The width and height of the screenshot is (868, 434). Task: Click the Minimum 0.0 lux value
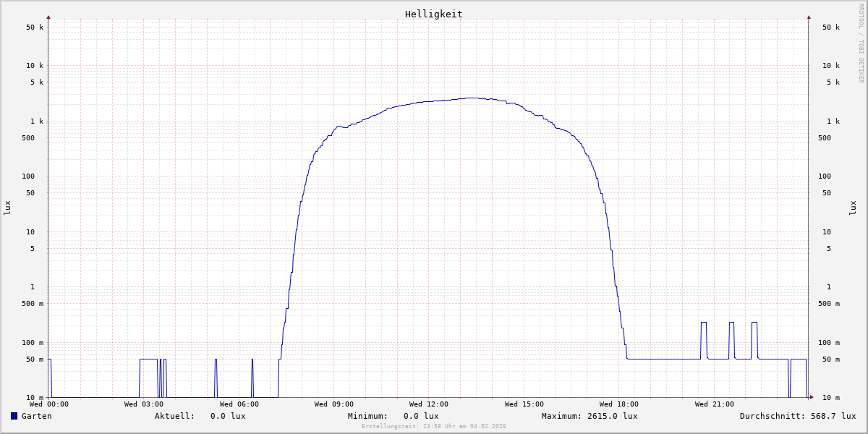pos(420,416)
